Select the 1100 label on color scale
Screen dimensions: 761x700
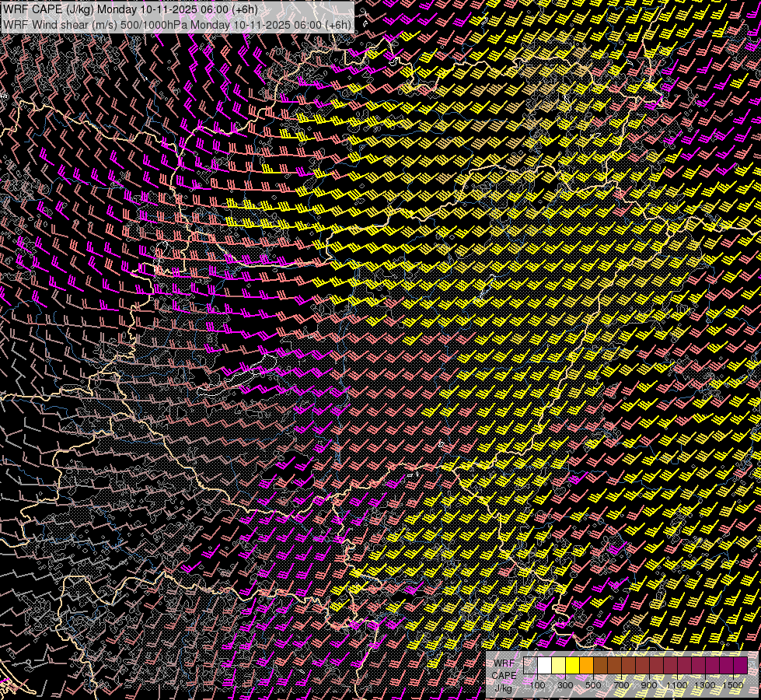(677, 685)
